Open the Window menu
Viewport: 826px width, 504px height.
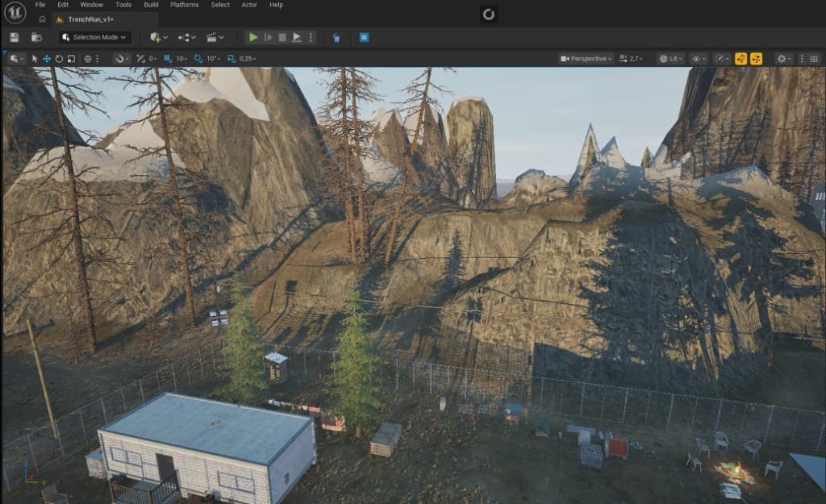[x=92, y=5]
